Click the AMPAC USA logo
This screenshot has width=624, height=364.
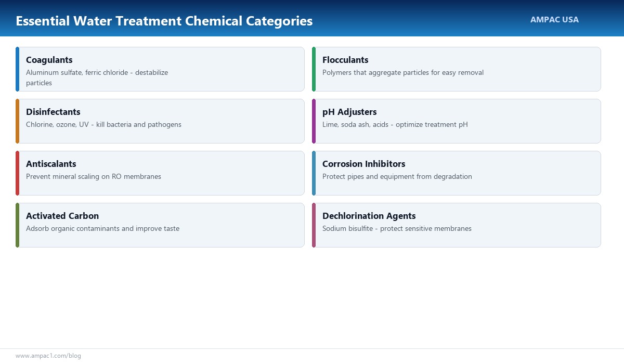(554, 20)
